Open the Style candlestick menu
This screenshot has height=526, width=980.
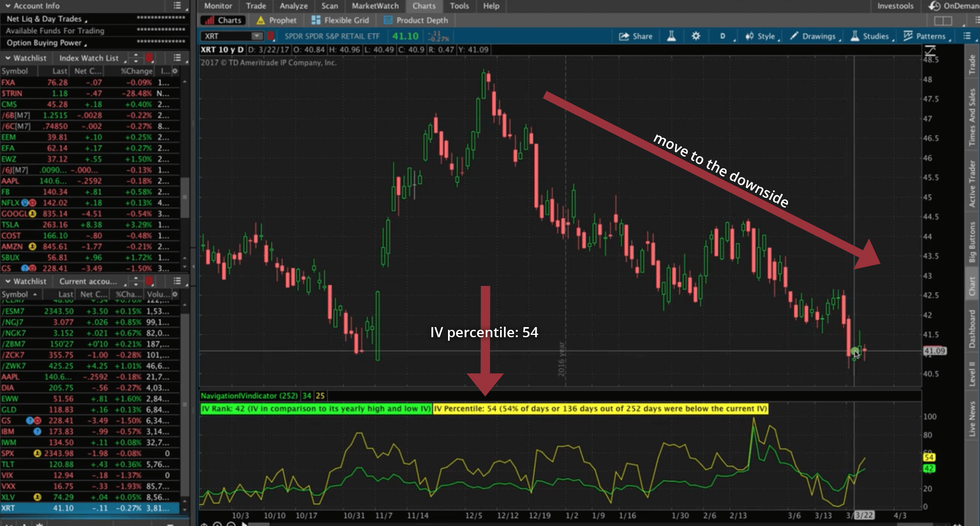[762, 36]
